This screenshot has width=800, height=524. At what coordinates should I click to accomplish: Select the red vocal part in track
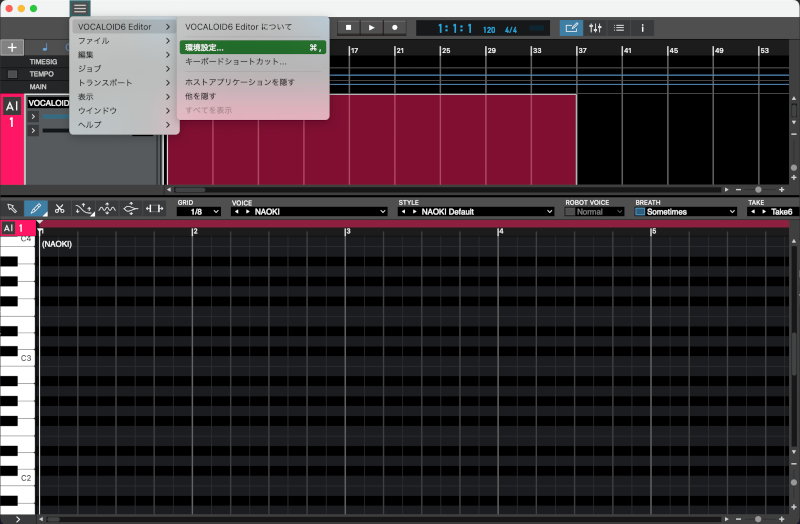[x=372, y=139]
